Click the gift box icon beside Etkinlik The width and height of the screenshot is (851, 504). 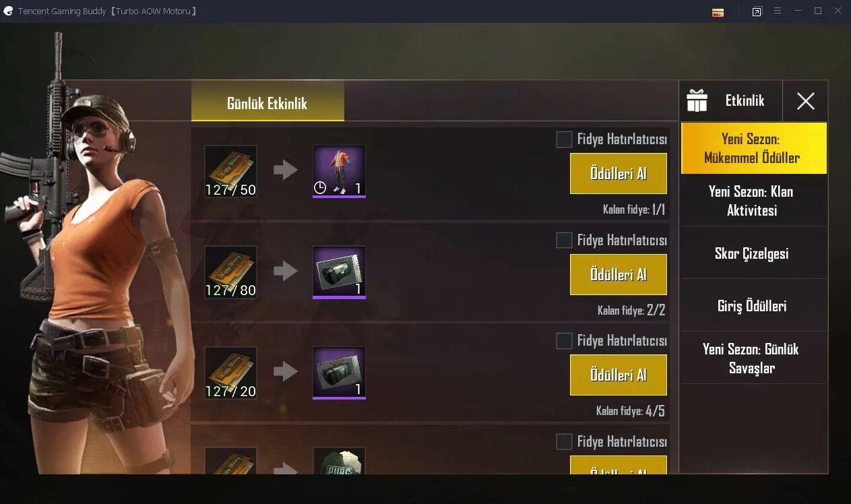(x=697, y=101)
